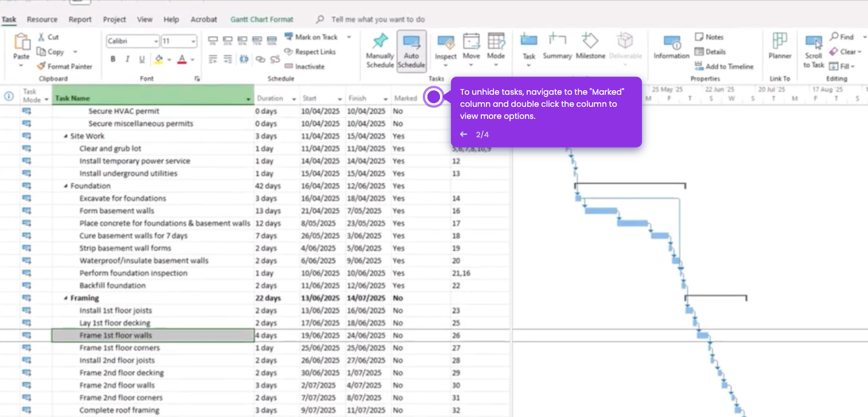This screenshot has width=868, height=417.
Task: Apply Italic formatting
Action: pos(127,59)
